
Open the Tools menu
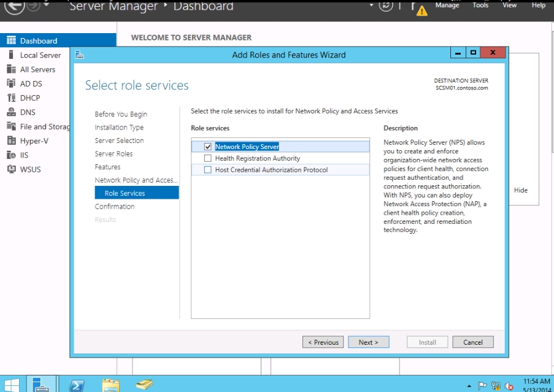[x=480, y=5]
